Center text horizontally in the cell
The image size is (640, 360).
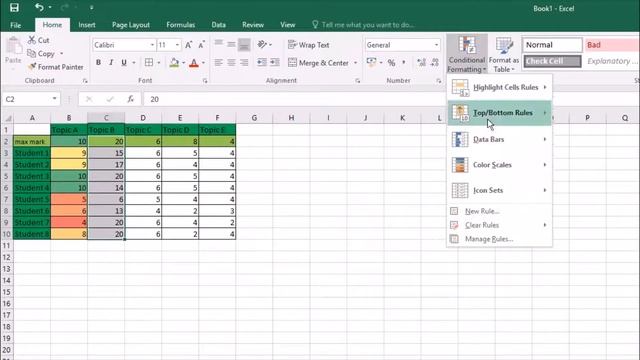tap(231, 62)
